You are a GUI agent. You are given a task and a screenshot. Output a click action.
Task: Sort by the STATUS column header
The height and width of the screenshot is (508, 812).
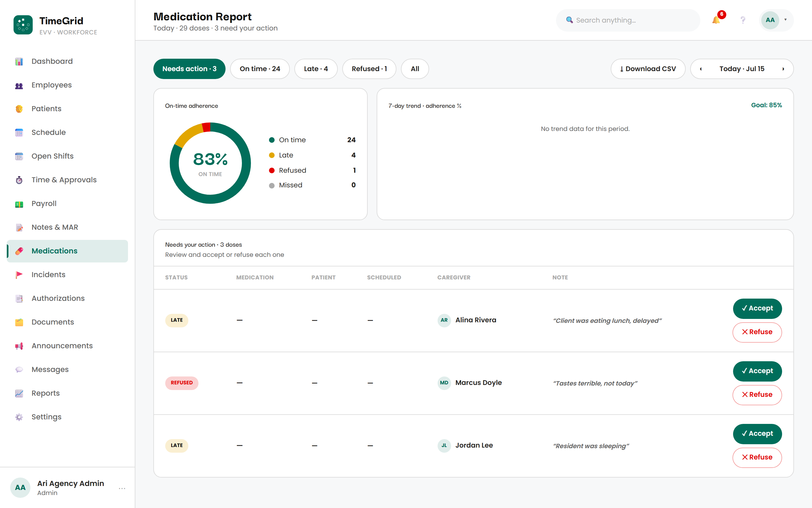[x=176, y=277]
